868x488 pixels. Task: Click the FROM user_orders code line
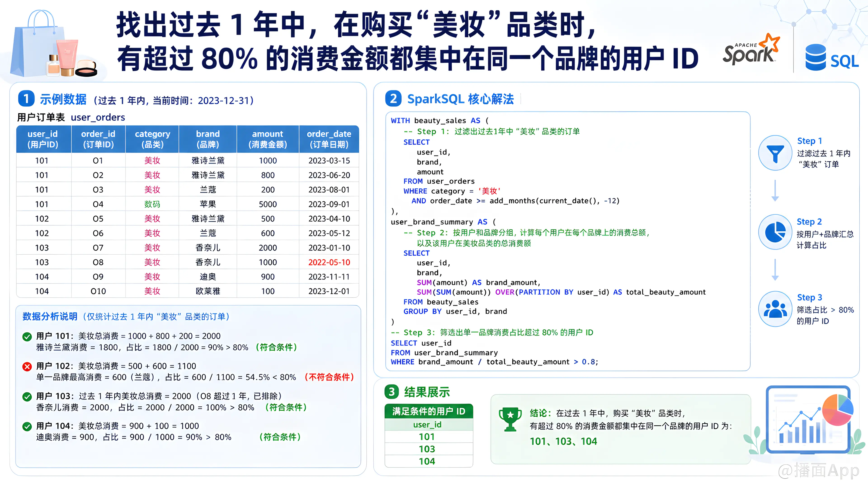[439, 181]
